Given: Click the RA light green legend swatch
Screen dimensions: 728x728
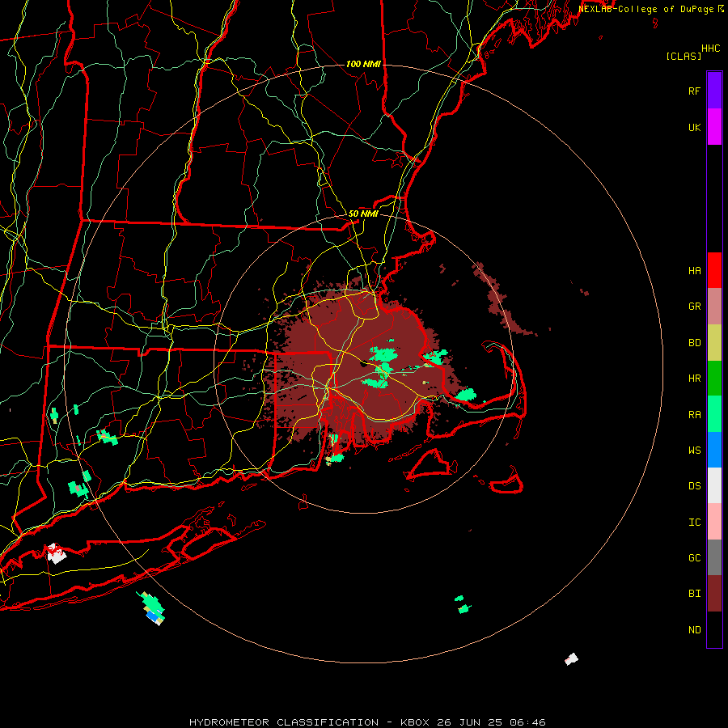Looking at the screenshot, I should [x=714, y=414].
